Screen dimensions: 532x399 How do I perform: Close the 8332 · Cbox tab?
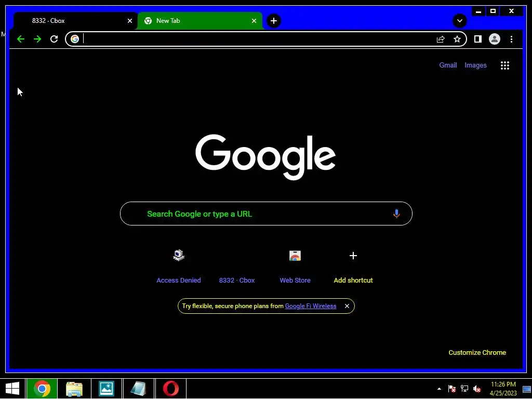129,21
